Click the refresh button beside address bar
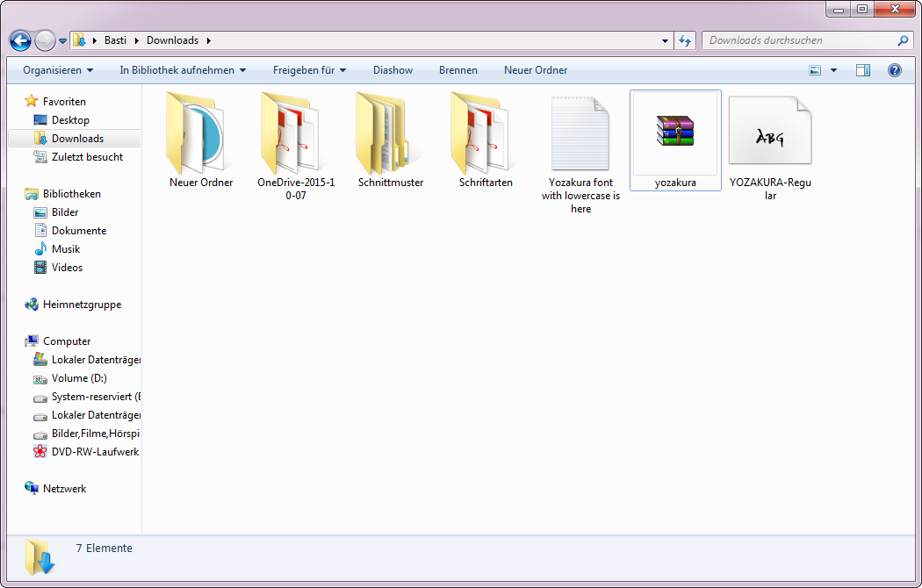922x588 pixels. pyautogui.click(x=686, y=40)
